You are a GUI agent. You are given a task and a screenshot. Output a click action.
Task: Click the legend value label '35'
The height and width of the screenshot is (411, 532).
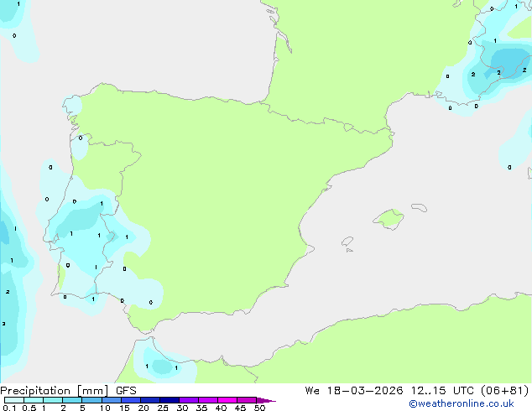point(202,408)
